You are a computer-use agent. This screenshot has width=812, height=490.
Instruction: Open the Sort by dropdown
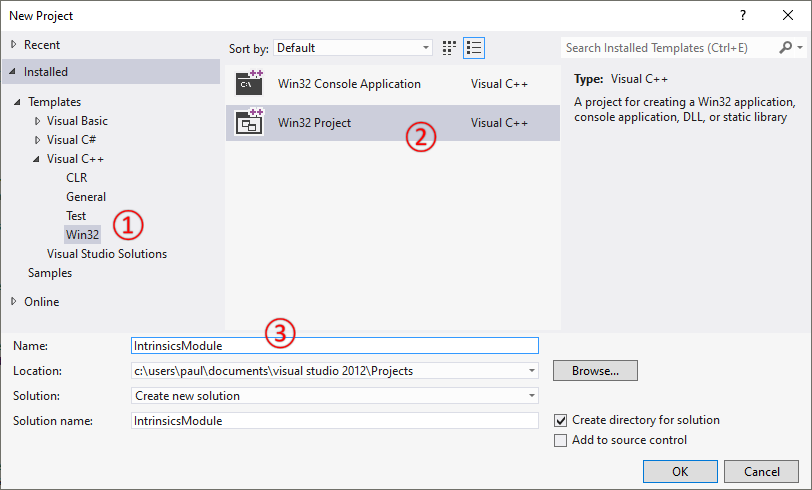pyautogui.click(x=353, y=47)
